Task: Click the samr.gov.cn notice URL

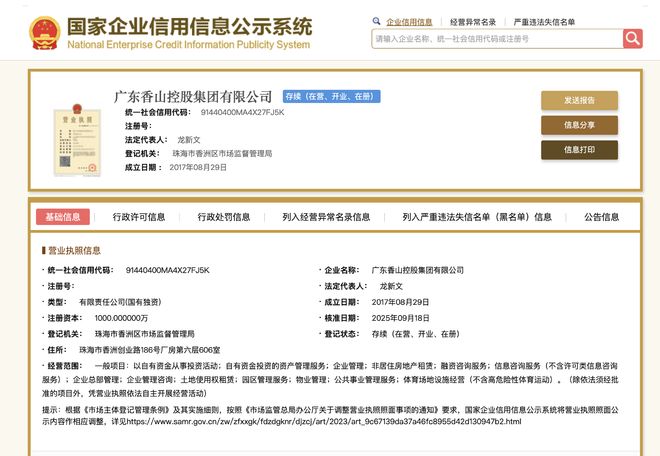Action: pos(324,421)
